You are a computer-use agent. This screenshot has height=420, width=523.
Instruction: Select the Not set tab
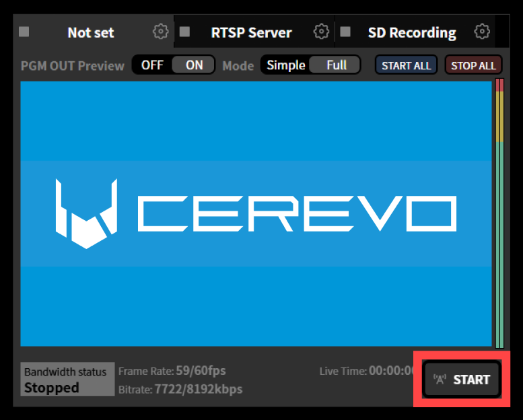[90, 32]
